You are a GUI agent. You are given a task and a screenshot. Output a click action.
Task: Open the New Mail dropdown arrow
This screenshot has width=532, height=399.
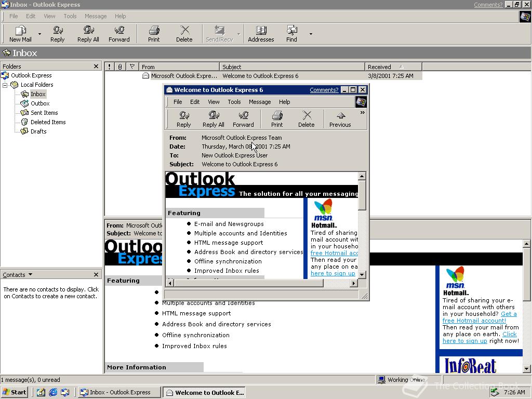click(39, 34)
